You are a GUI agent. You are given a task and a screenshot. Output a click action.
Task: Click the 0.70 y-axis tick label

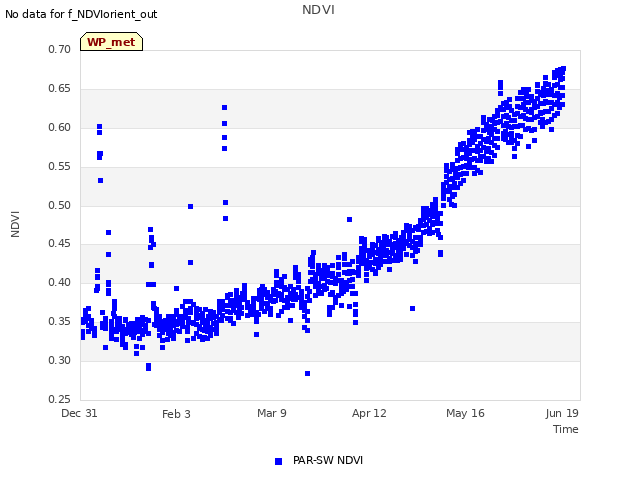click(60, 49)
